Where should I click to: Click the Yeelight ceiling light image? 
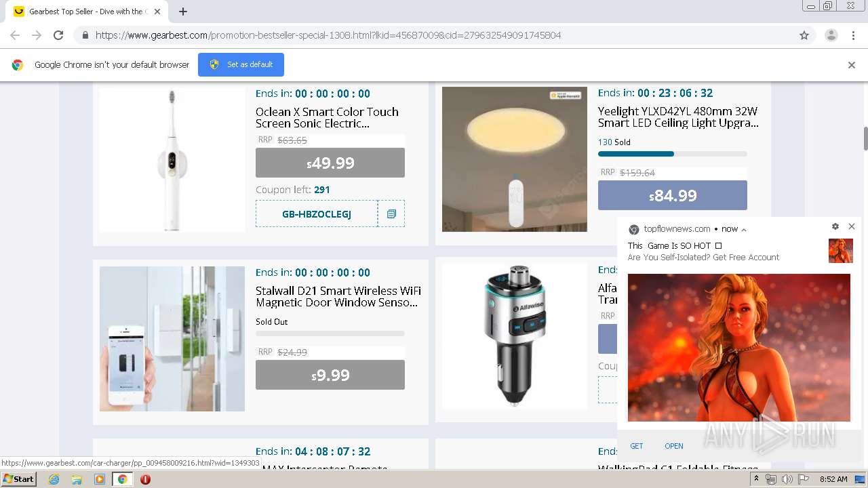point(515,159)
